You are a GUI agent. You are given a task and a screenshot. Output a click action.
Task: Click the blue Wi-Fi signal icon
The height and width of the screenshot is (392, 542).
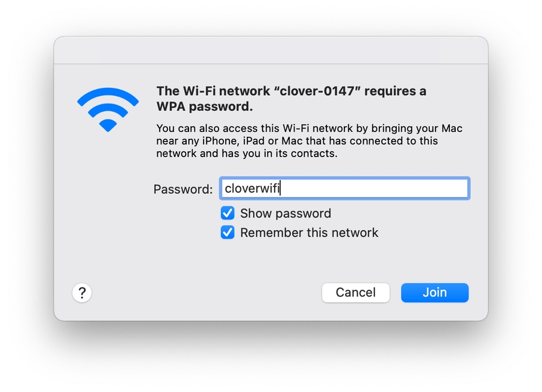click(x=108, y=109)
